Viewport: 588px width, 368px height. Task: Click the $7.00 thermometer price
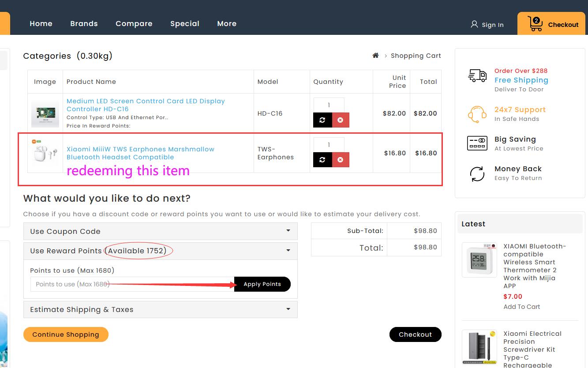513,297
